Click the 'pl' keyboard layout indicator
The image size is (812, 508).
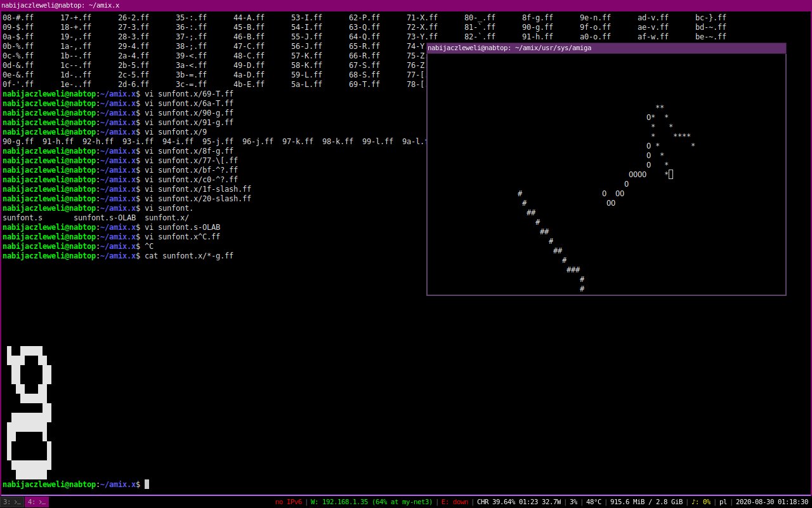723,502
